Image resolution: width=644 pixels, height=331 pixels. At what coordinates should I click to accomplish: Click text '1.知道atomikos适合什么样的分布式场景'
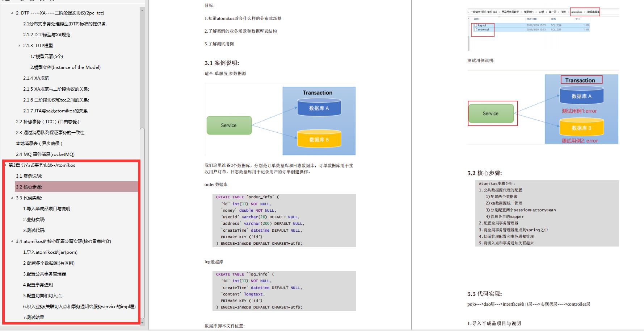[243, 18]
